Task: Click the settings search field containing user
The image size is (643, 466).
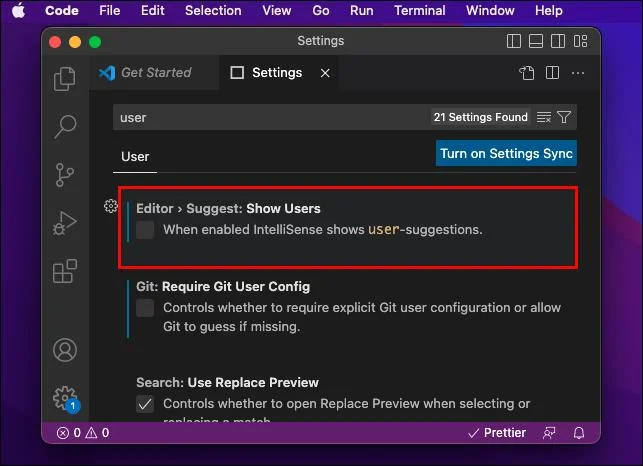Action: (271, 117)
